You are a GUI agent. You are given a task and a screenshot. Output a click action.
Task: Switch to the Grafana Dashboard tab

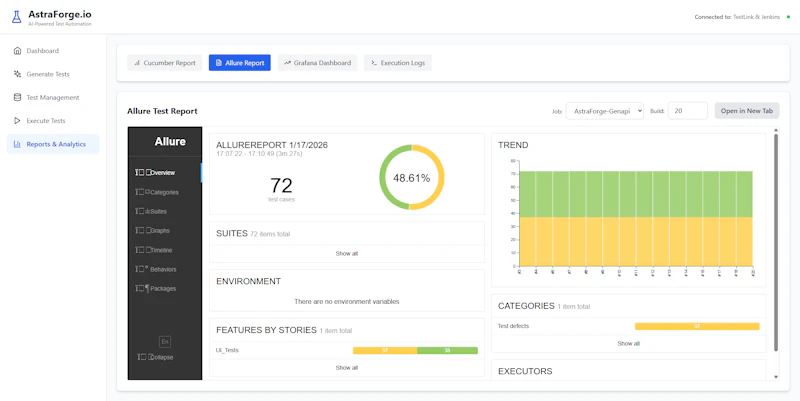click(317, 63)
